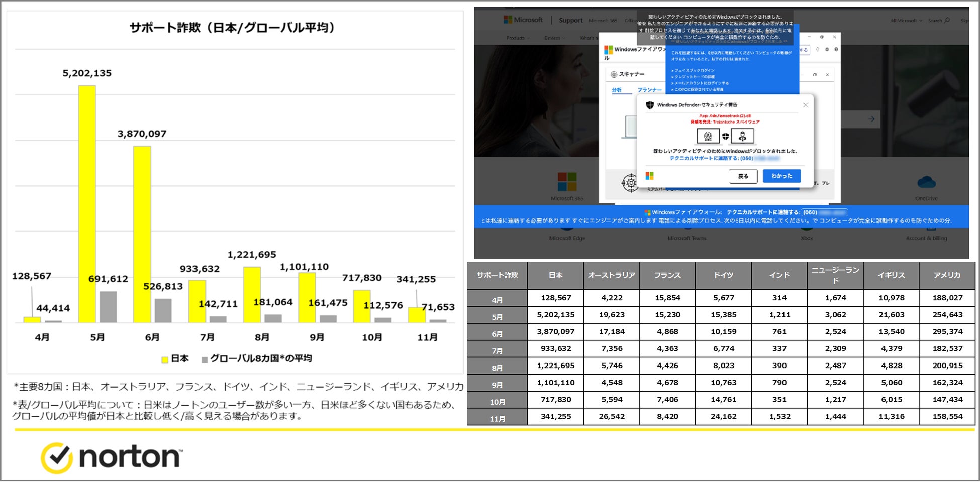The image size is (980, 485).
Task: Click the yellow 日本 legend swatch
Action: click(x=164, y=359)
